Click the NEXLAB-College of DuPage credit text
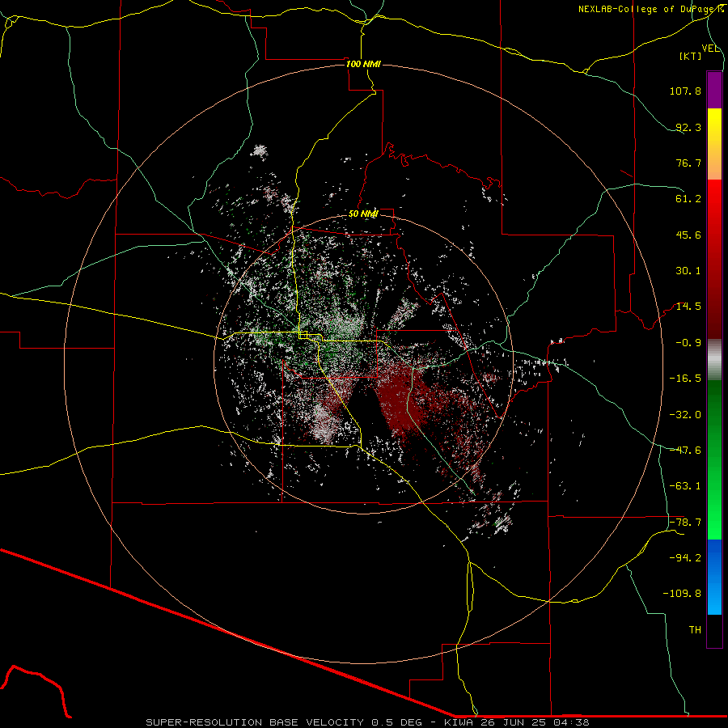 [x=650, y=9]
